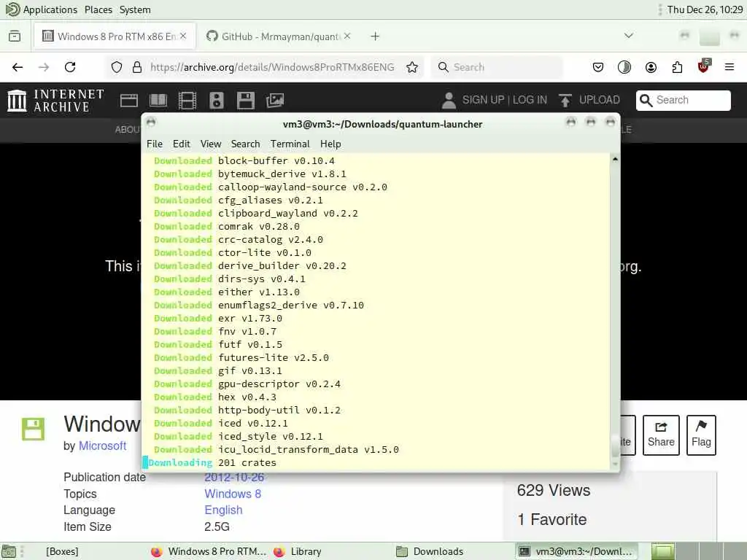
Task: Click the '1 Favorite' text
Action: coord(551,519)
